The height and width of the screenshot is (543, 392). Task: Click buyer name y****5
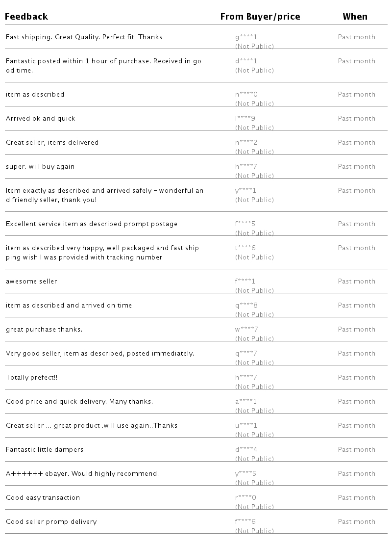[246, 474]
